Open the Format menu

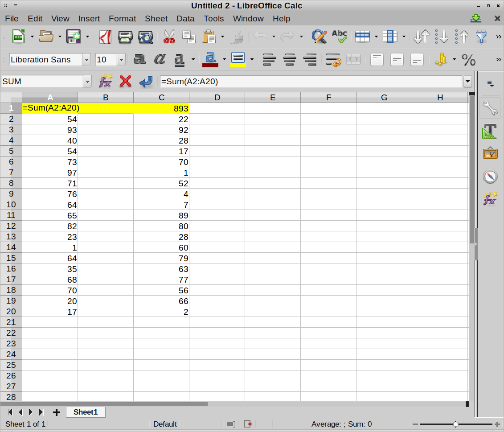pyautogui.click(x=122, y=18)
